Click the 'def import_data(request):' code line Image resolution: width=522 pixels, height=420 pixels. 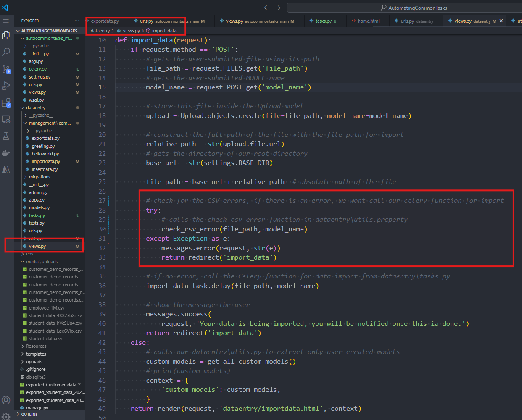163,40
